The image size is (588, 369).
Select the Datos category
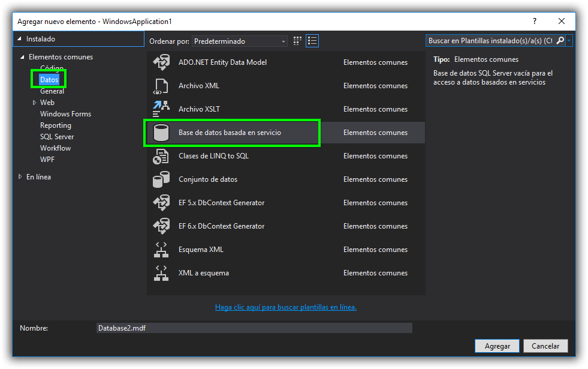pos(49,80)
